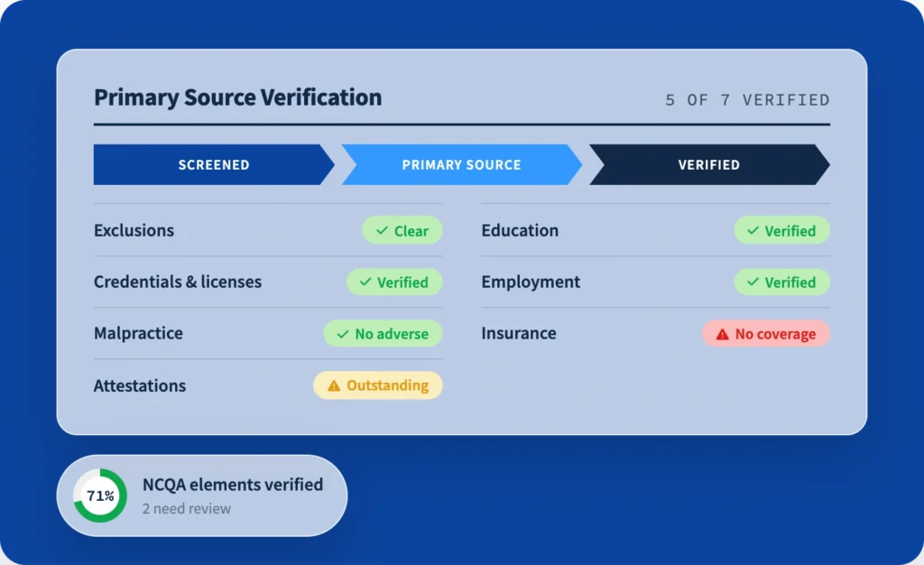Click the checkmark icon in Clear badge

pos(382,230)
